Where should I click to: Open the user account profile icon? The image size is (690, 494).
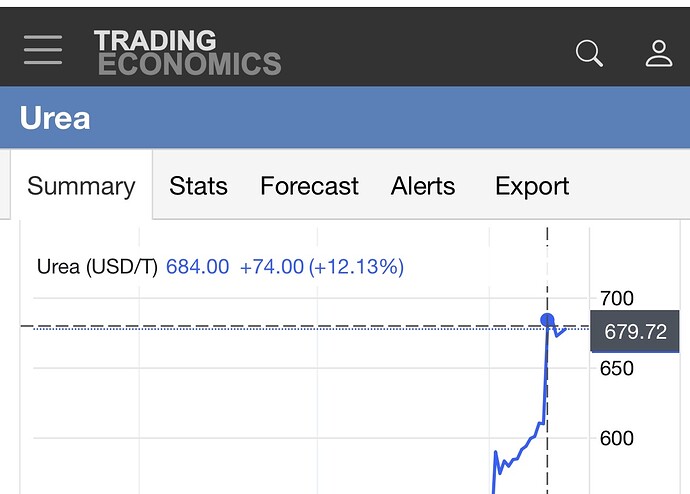point(658,53)
